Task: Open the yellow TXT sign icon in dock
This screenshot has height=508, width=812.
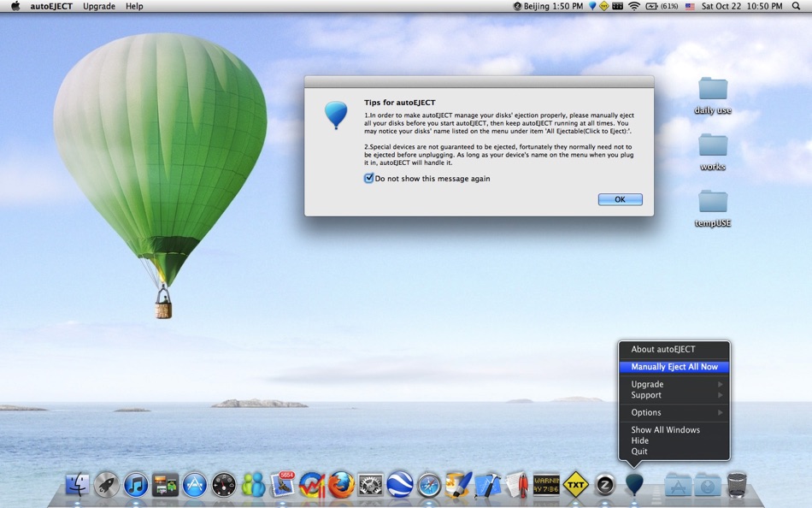Action: pyautogui.click(x=575, y=485)
